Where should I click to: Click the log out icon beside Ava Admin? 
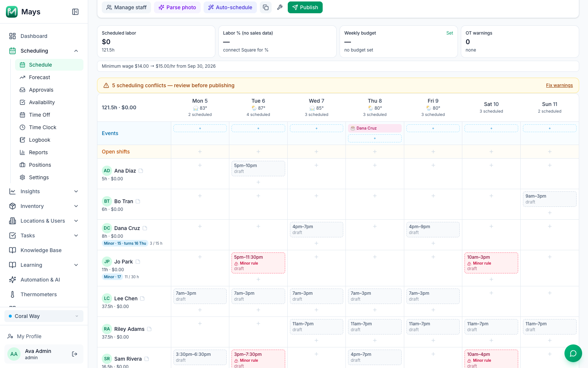point(75,354)
